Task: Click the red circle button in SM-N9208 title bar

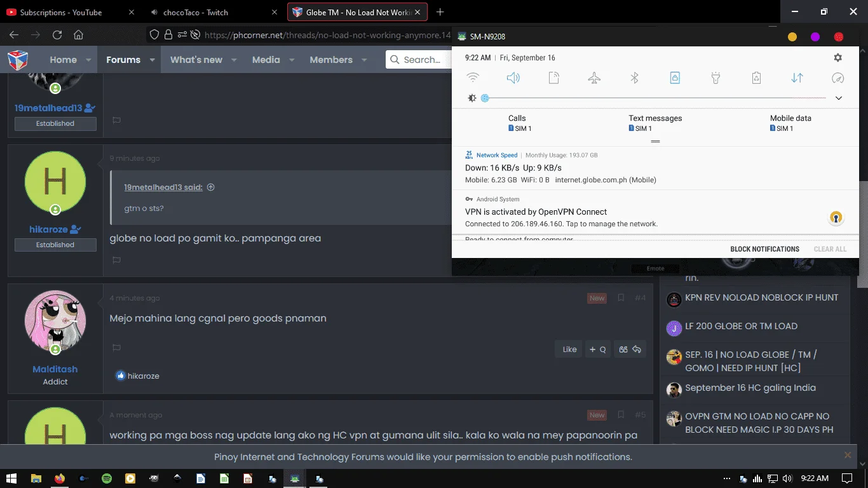Action: pos(839,37)
